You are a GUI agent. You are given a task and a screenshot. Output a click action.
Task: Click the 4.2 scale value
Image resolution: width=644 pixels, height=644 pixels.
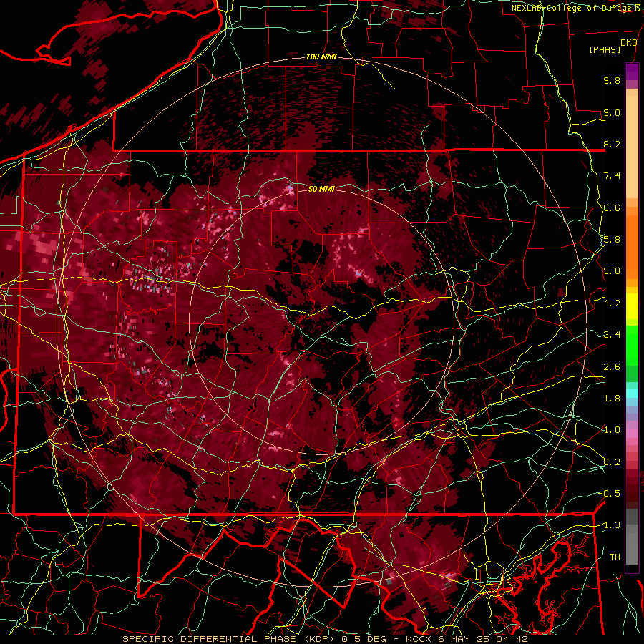pyautogui.click(x=612, y=303)
